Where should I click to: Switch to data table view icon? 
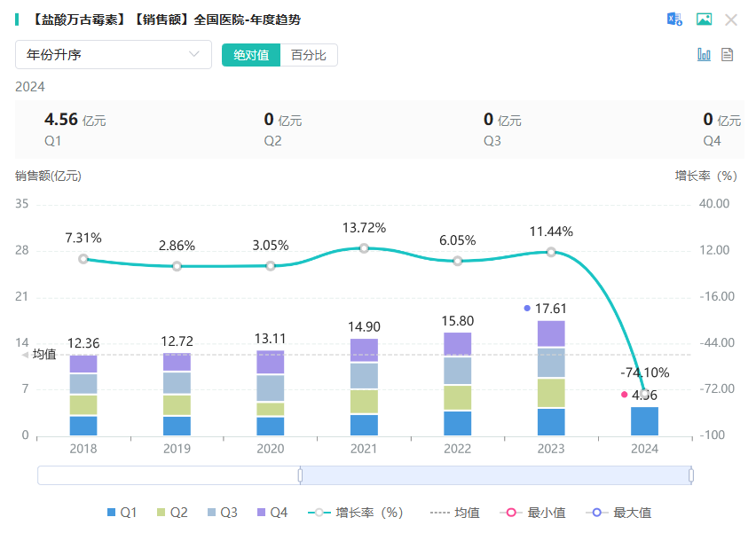[727, 54]
